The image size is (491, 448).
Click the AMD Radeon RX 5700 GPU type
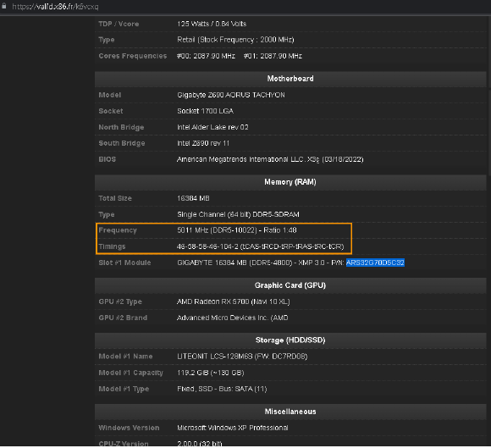[234, 301]
